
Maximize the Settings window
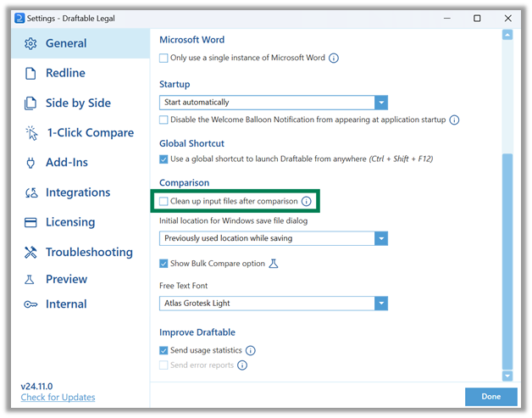tap(477, 19)
